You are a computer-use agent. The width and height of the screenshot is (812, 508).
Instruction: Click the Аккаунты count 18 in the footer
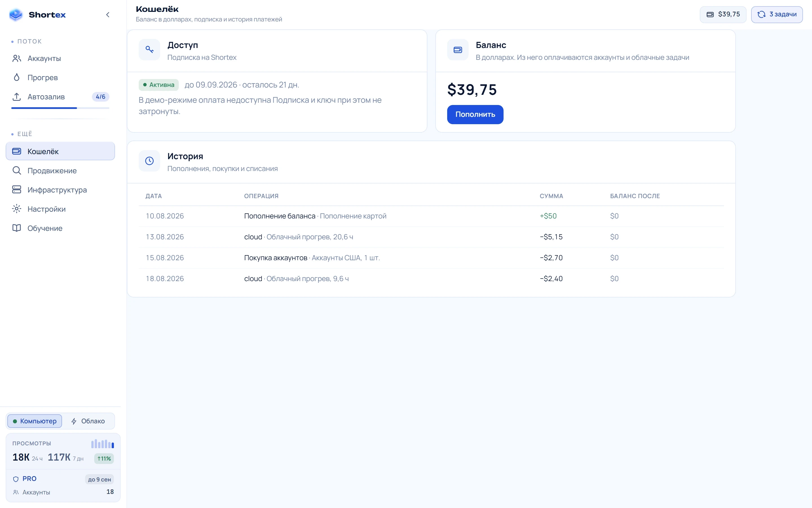pos(110,492)
